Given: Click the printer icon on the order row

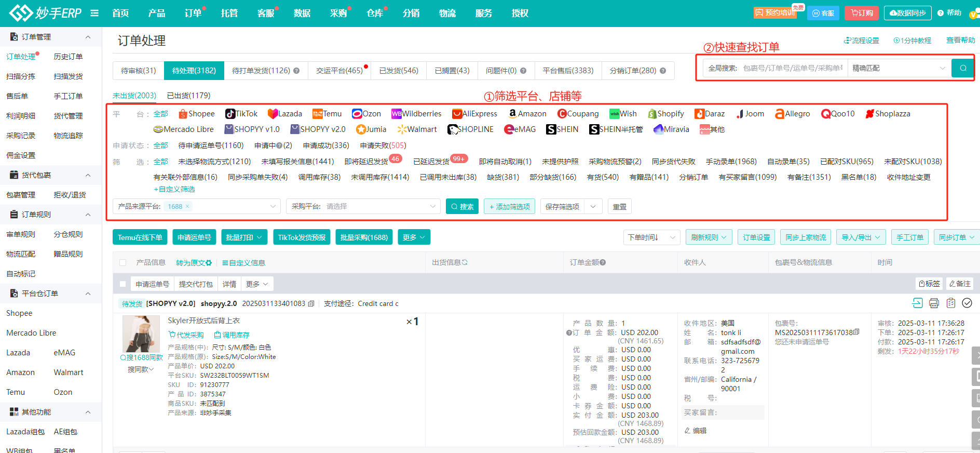Looking at the screenshot, I should click(934, 303).
